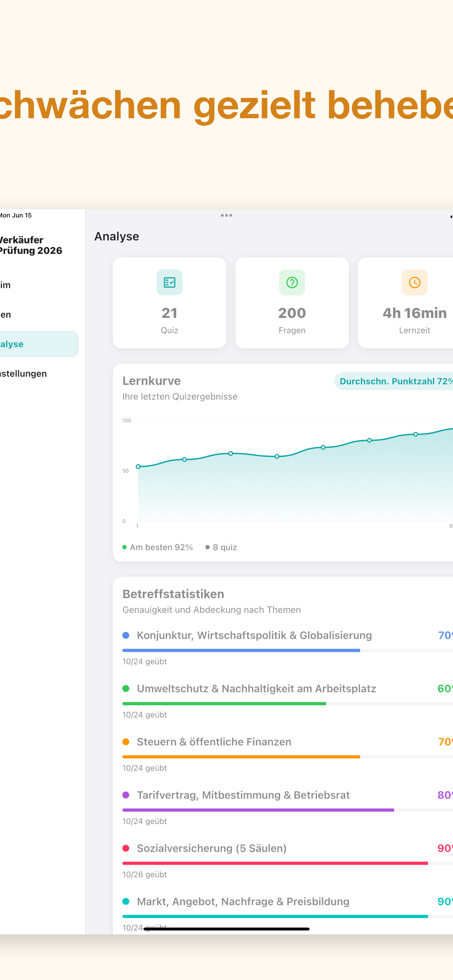Click the fifth Lernkurve data point
Screen dimensions: 453x980
pos(323,447)
